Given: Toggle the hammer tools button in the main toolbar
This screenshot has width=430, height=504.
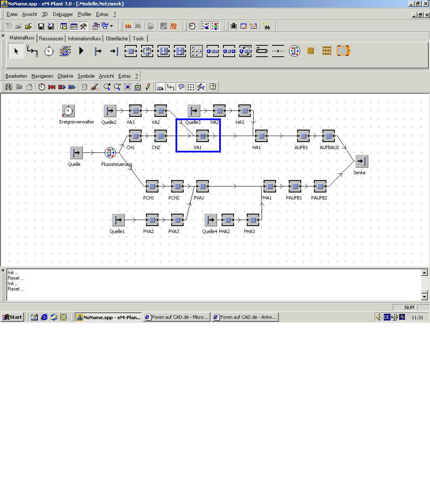Looking at the screenshot, I should (83, 26).
